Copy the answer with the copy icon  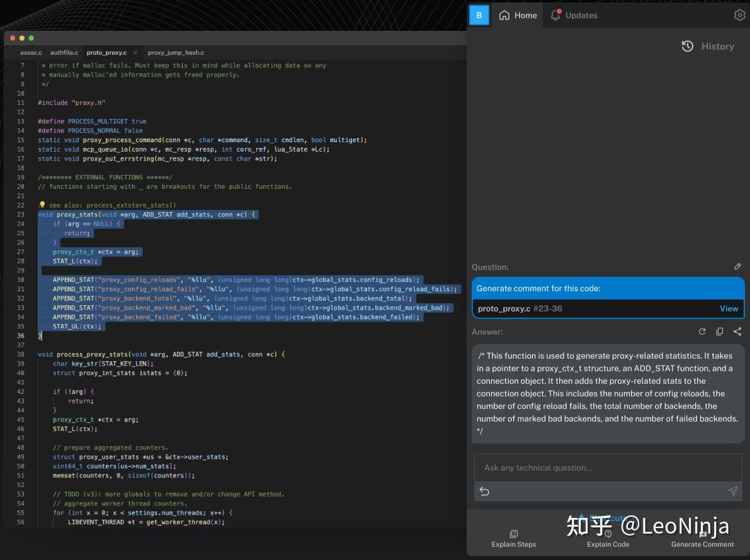click(x=719, y=332)
